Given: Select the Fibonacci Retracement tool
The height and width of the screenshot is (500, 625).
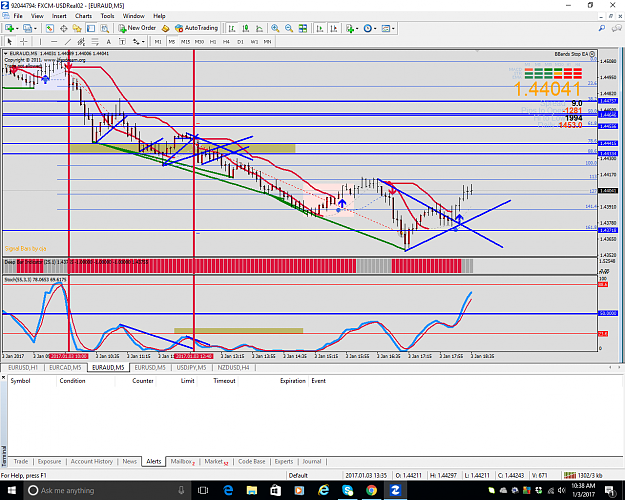Looking at the screenshot, I should pos(95,41).
